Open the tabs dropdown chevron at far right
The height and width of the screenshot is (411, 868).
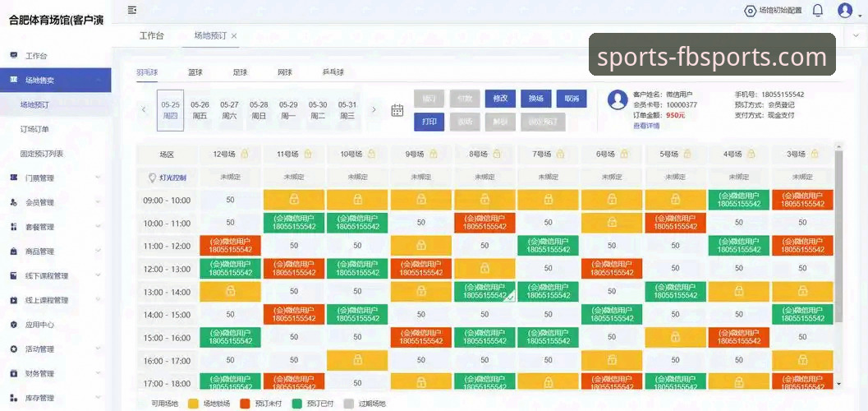tap(856, 35)
